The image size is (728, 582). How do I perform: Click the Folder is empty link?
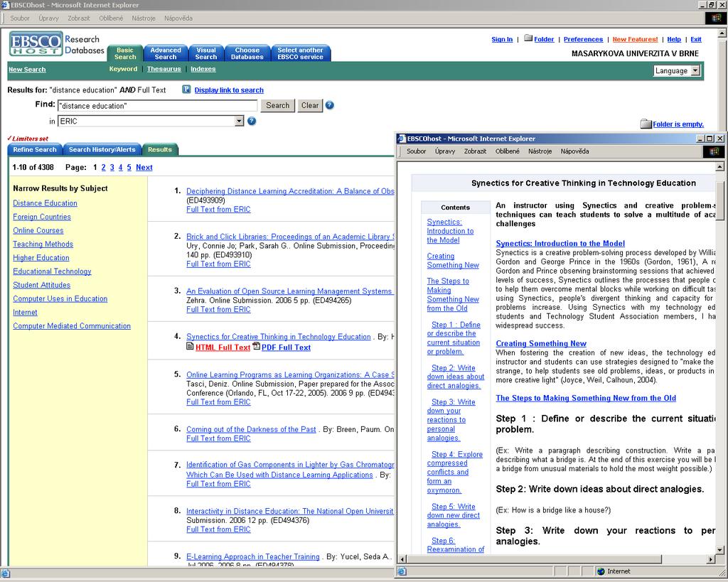[678, 124]
